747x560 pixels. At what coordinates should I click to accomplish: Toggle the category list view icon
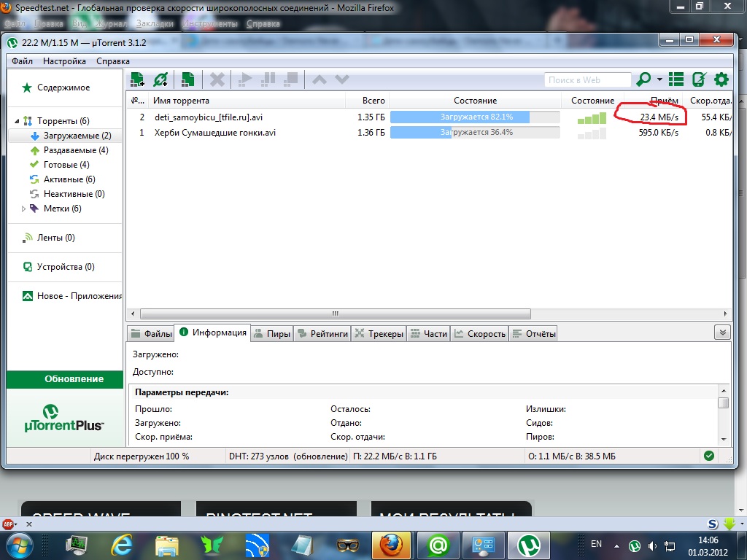(676, 79)
